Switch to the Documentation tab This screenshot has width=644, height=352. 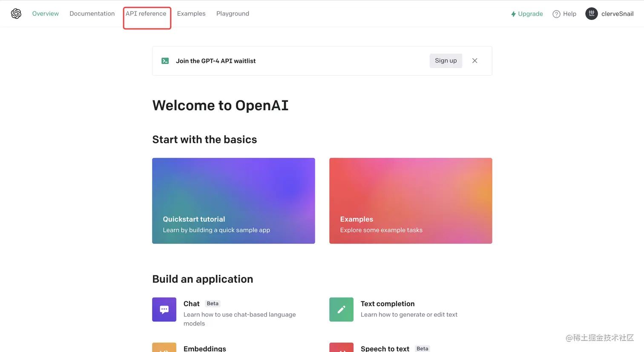(x=92, y=14)
